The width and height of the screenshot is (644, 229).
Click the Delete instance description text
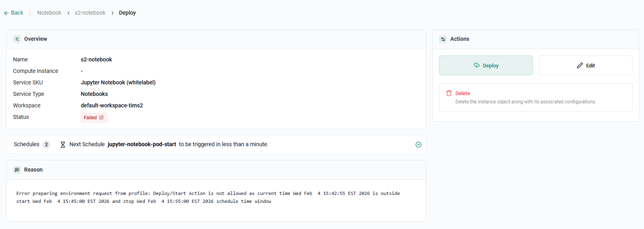click(x=525, y=102)
